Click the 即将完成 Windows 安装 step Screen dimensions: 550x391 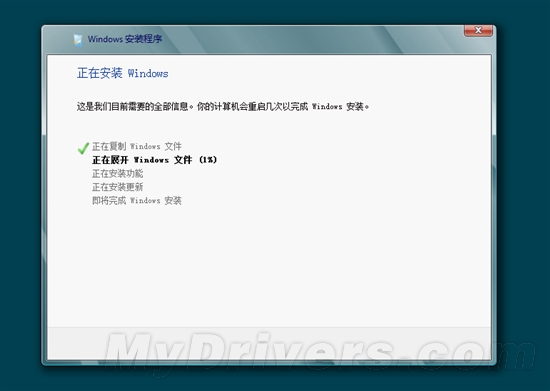tap(137, 201)
